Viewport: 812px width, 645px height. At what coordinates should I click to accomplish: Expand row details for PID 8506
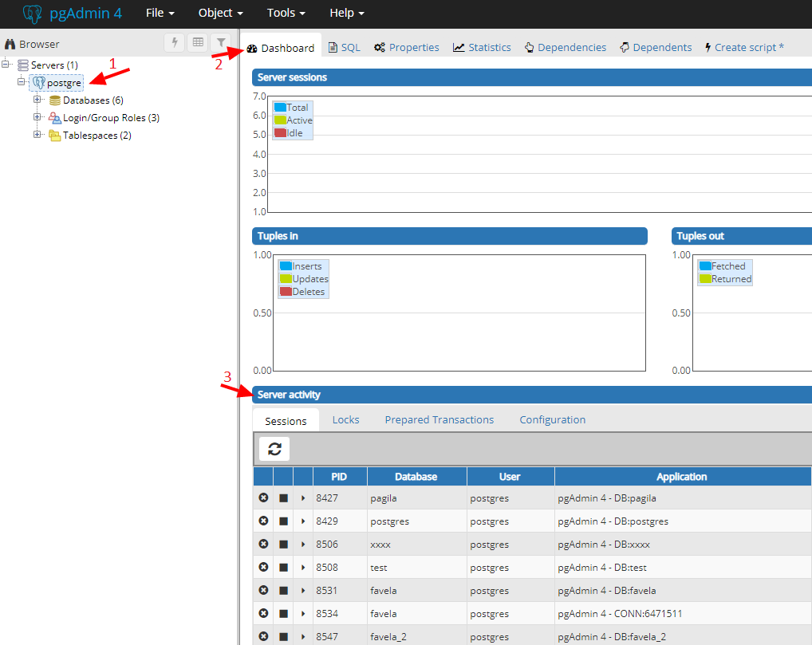pyautogui.click(x=303, y=545)
